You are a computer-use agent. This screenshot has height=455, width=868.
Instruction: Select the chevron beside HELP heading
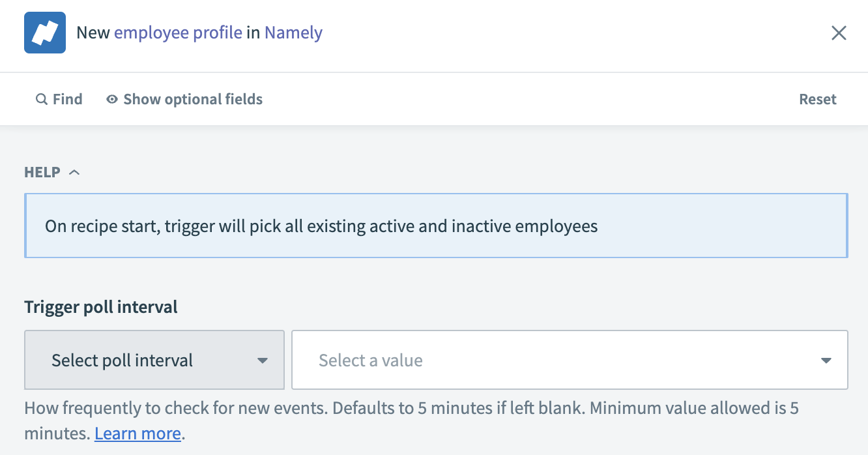coord(74,171)
